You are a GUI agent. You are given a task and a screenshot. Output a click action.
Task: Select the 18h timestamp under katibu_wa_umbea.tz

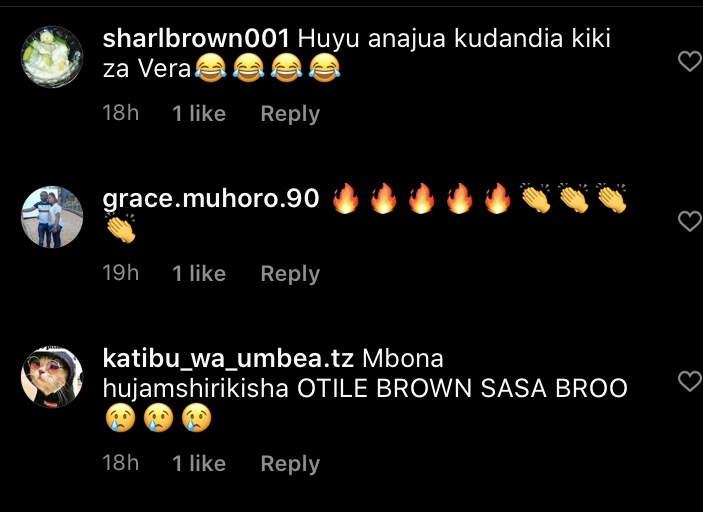point(121,463)
